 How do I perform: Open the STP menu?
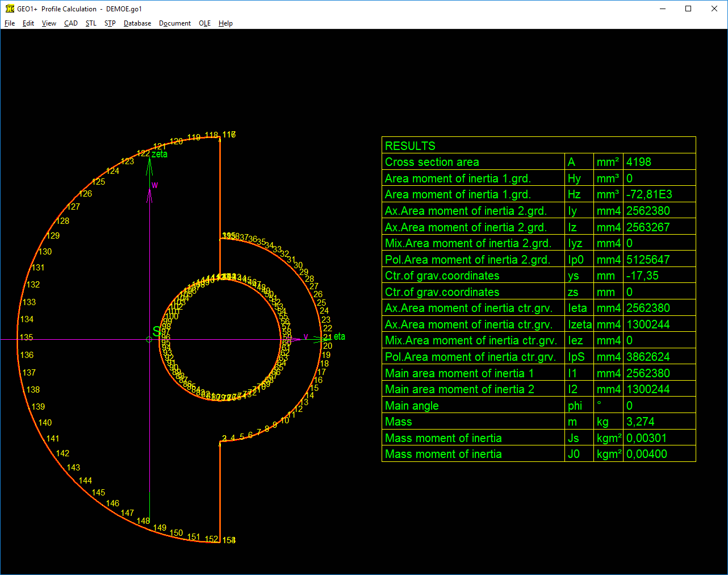pyautogui.click(x=110, y=23)
